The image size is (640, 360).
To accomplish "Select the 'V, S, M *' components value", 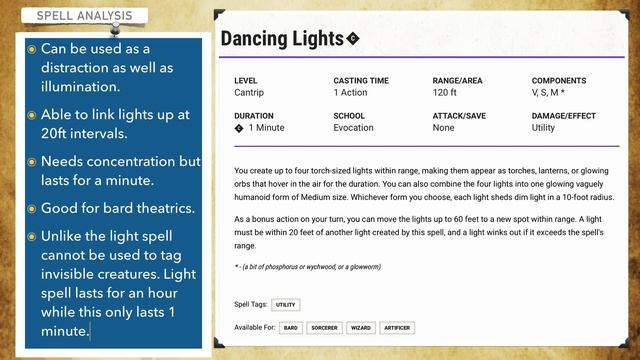I will tap(548, 93).
